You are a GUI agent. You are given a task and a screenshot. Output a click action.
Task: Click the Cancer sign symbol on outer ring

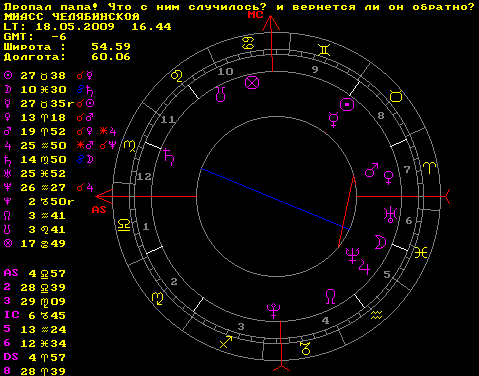point(248,43)
